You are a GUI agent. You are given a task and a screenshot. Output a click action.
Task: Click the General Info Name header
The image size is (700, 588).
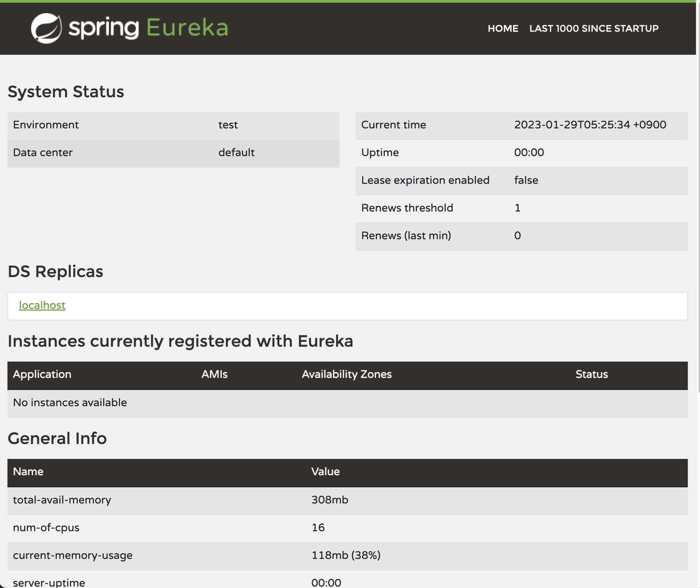[x=28, y=472]
